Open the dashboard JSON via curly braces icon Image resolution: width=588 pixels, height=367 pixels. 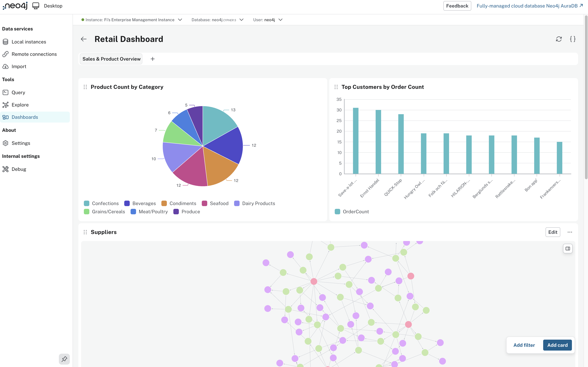[573, 39]
